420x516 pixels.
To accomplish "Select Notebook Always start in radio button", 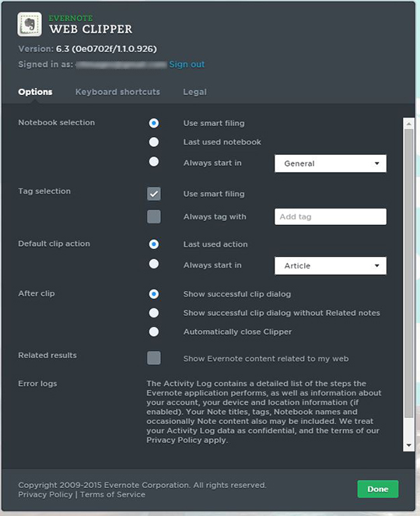I will (153, 162).
